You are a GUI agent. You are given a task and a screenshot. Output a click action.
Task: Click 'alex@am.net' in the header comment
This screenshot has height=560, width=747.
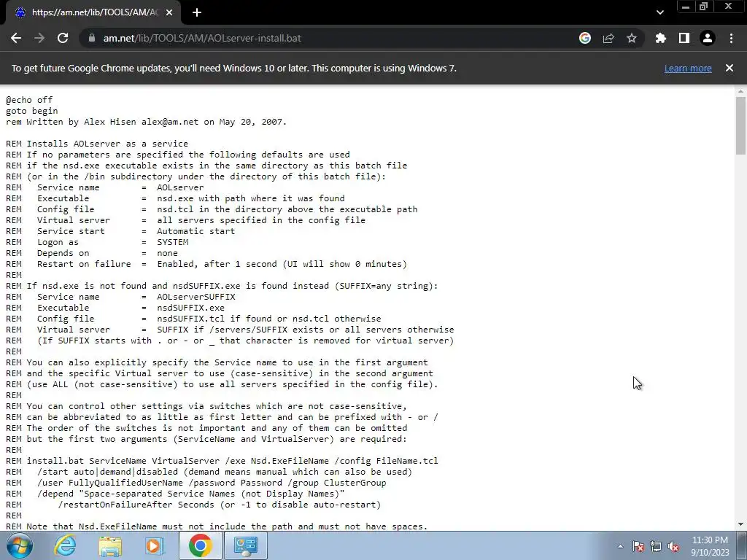[x=170, y=122]
